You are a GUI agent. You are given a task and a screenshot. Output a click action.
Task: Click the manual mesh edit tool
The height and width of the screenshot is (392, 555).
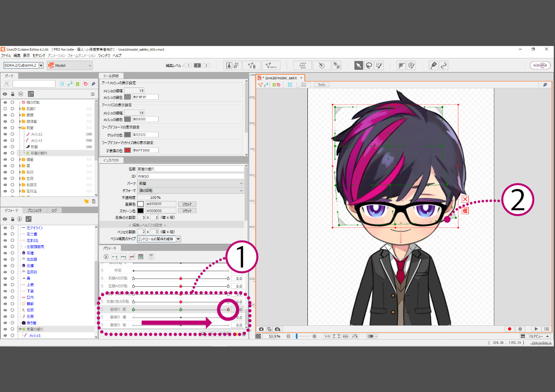tap(252, 65)
